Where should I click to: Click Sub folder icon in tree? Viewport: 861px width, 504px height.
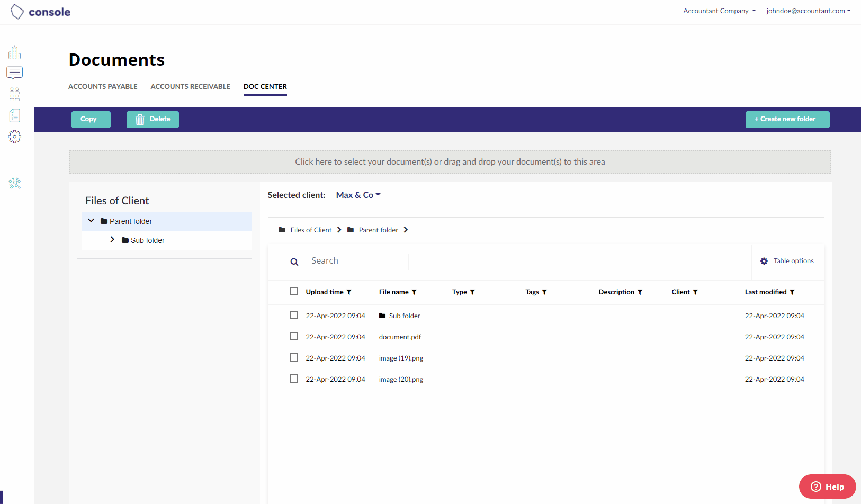[x=125, y=240]
